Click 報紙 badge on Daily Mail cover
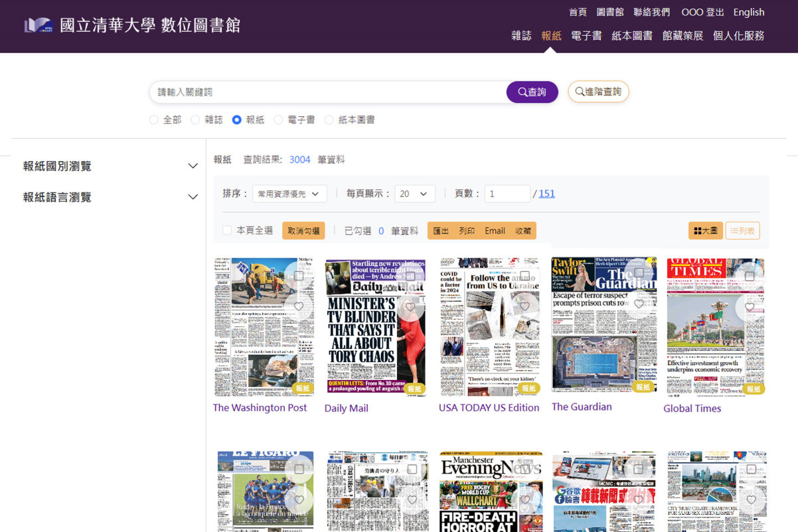 coord(414,389)
